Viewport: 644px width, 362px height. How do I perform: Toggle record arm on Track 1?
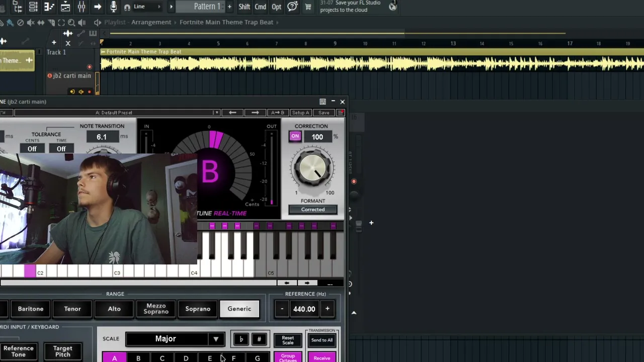coord(90,67)
